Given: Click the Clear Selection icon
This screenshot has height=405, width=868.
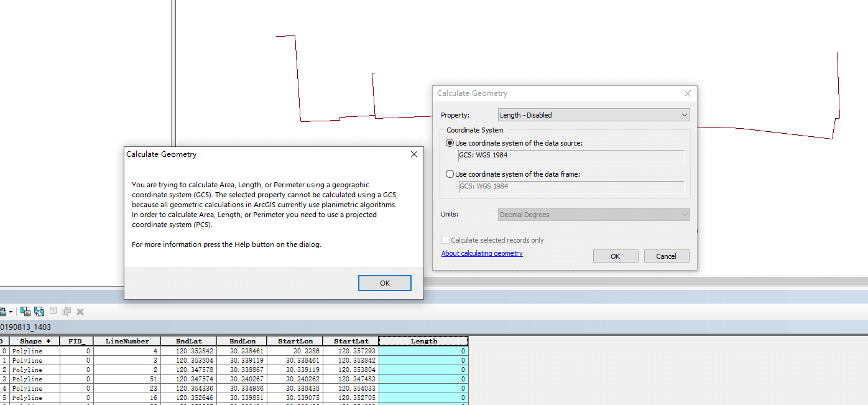Looking at the screenshot, I should [53, 311].
